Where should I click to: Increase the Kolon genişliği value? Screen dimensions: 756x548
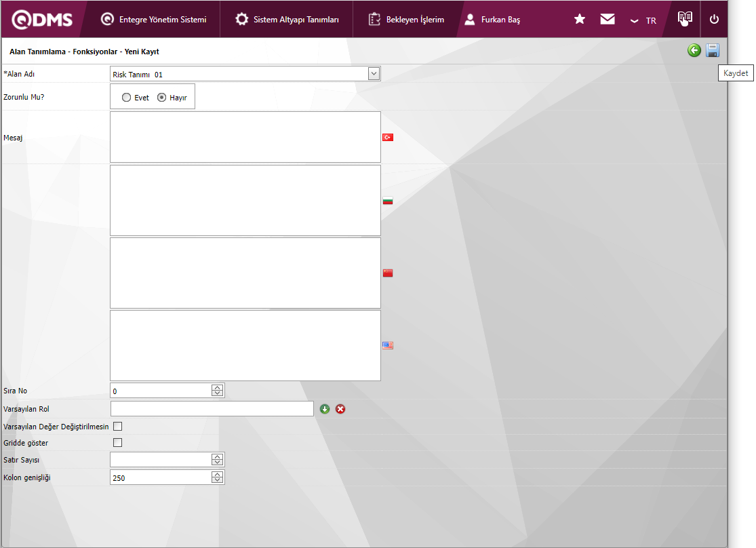218,474
